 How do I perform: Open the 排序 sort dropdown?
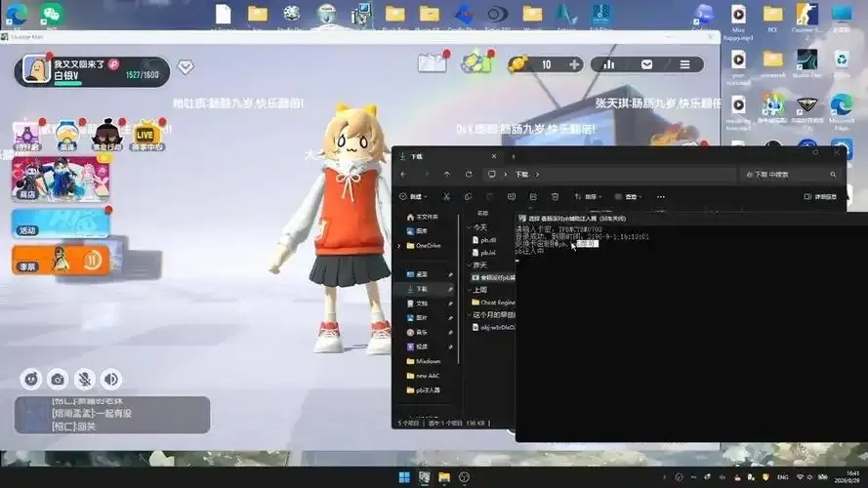[588, 196]
